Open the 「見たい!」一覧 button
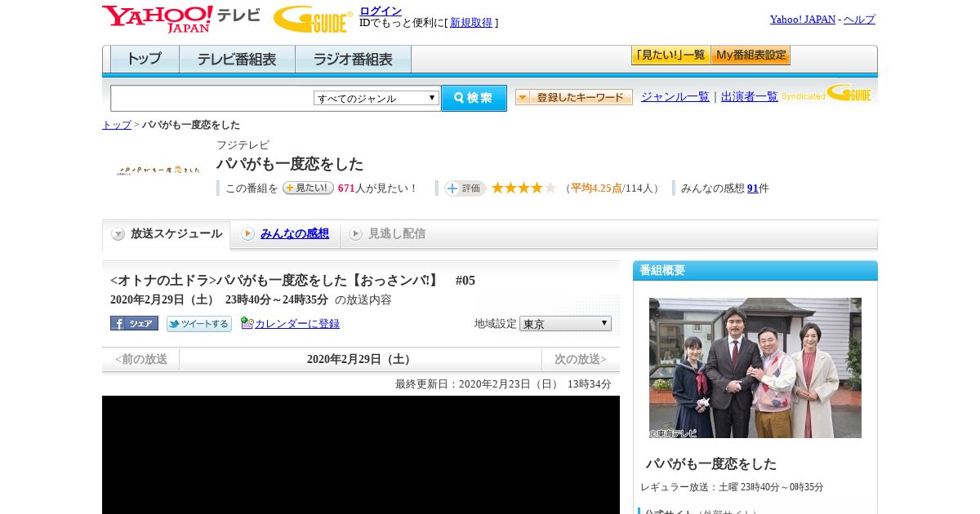 (x=670, y=55)
